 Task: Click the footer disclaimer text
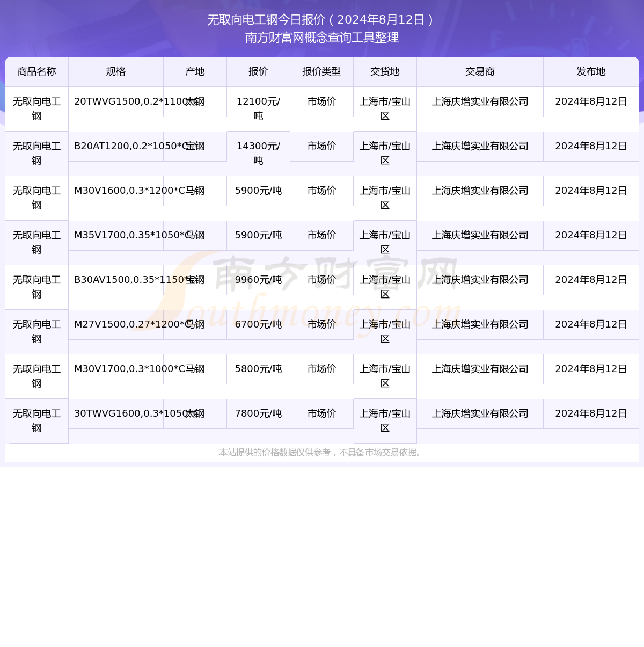(x=322, y=453)
